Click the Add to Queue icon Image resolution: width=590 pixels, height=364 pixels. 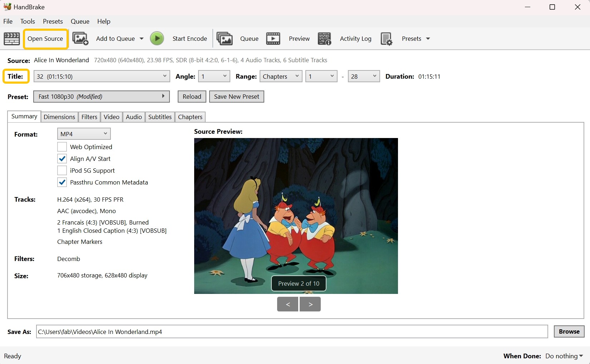click(x=80, y=38)
